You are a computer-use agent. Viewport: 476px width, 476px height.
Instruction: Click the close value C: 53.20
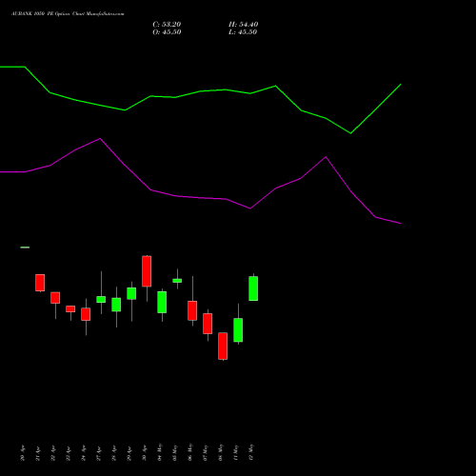click(x=167, y=25)
